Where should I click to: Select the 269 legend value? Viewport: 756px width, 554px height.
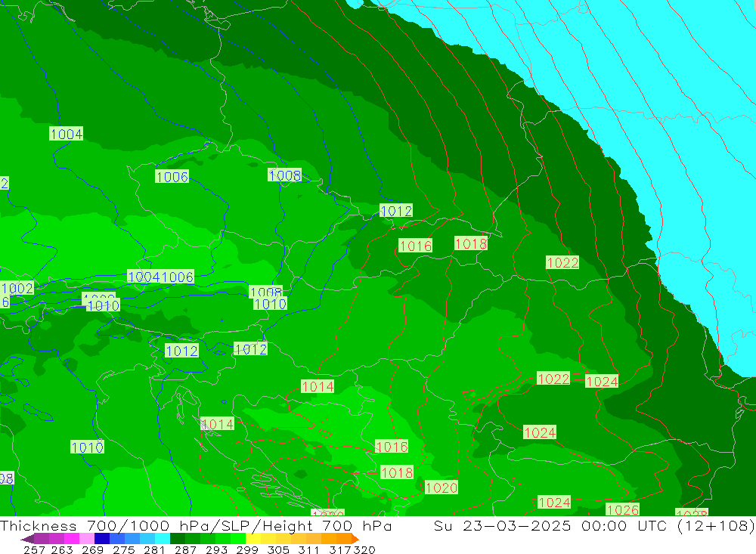92,549
